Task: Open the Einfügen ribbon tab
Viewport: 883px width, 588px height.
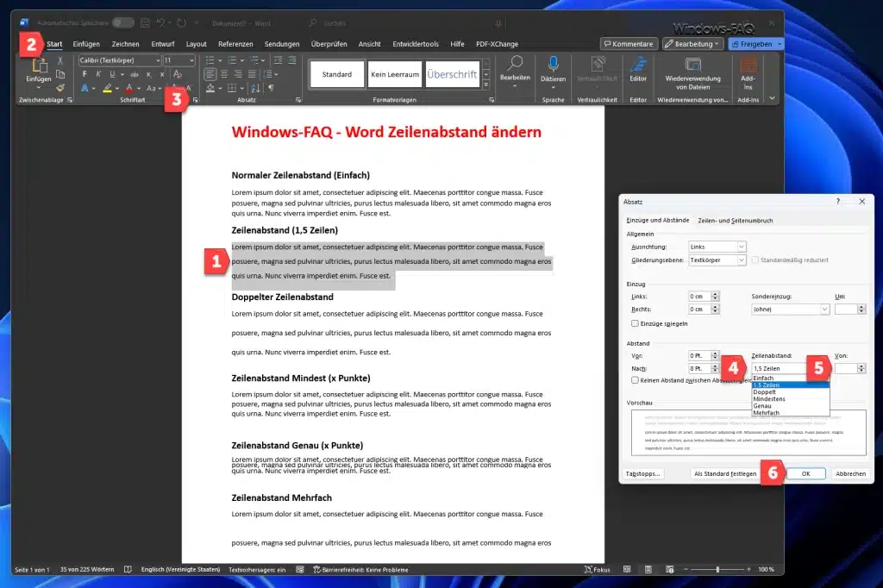Action: click(x=86, y=44)
